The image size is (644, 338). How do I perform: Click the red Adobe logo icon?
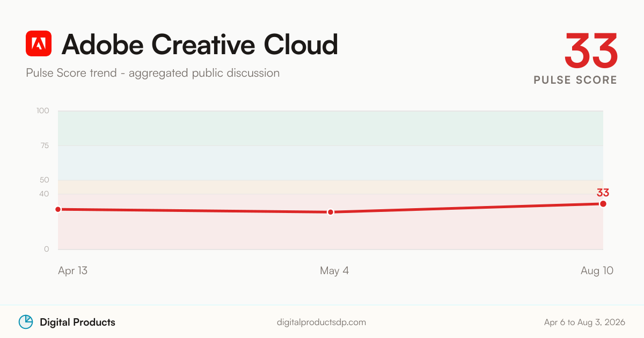tap(39, 43)
